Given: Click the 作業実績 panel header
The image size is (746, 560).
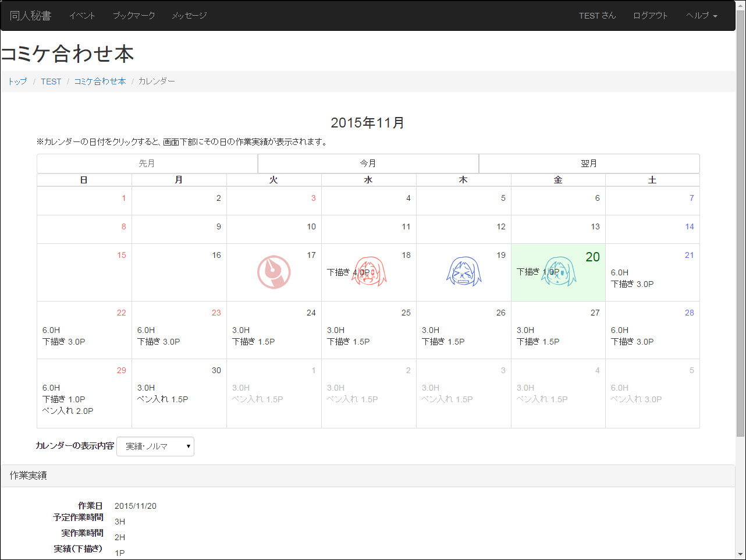Looking at the screenshot, I should coord(368,476).
